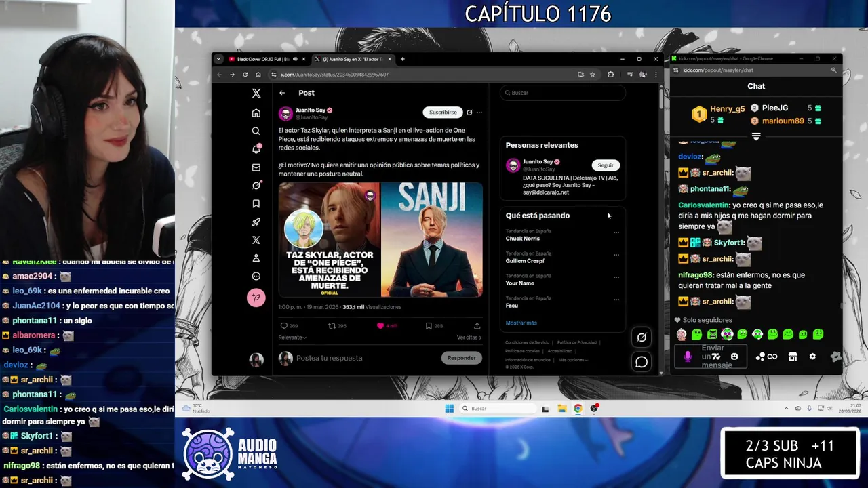Bookmark page with star icon
The image size is (868, 488).
pos(593,75)
